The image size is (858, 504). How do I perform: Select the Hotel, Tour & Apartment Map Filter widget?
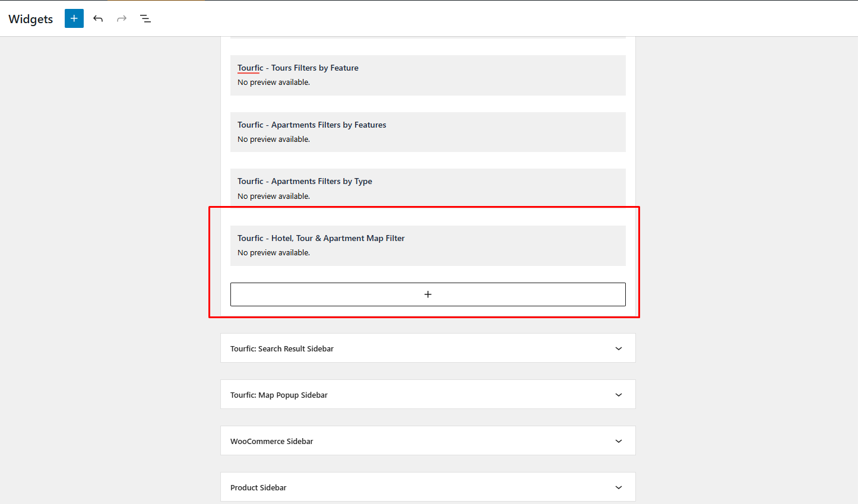[x=428, y=246]
